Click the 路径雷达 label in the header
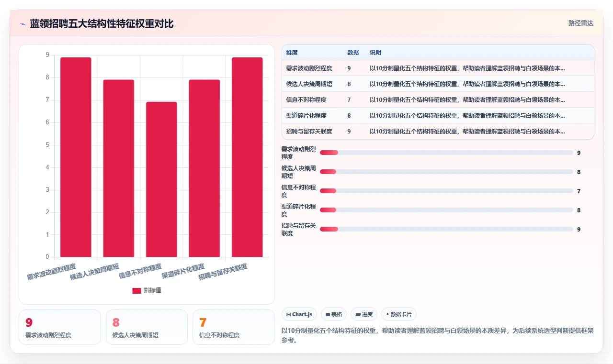 point(580,23)
